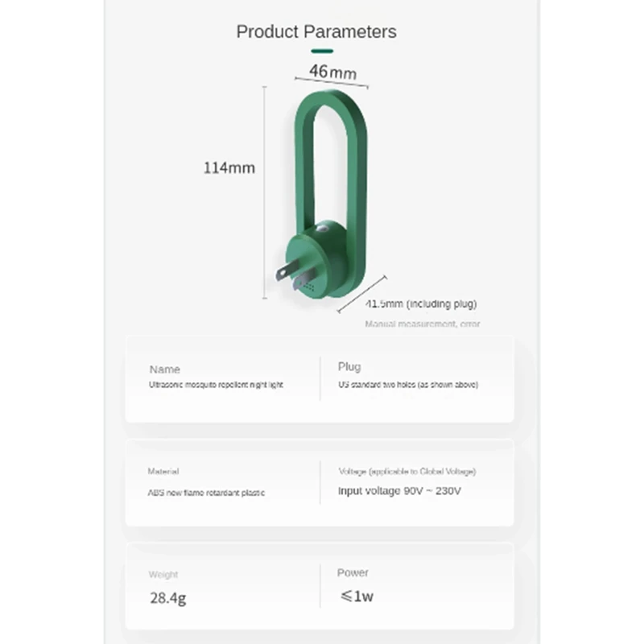Select the ABS new flame retardant plastic text

pos(206,493)
